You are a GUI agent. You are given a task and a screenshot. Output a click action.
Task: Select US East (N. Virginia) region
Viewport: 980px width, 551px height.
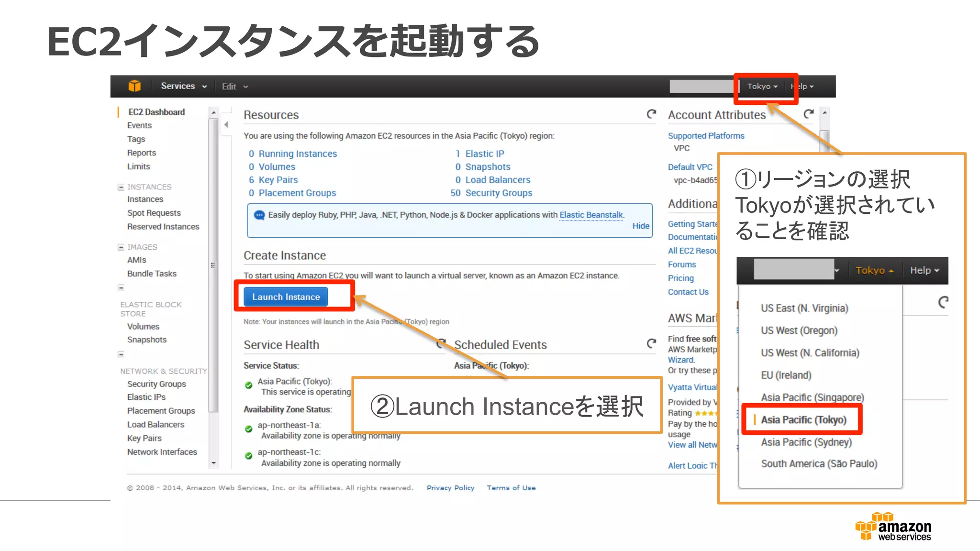coord(804,308)
